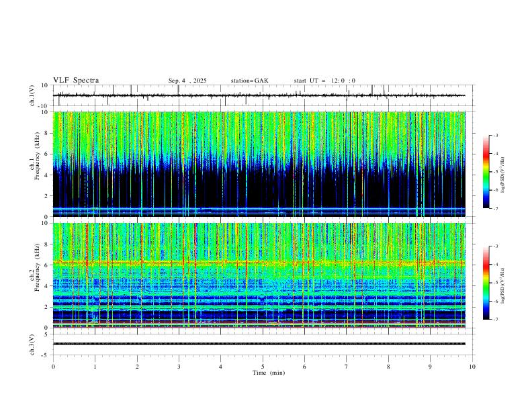Click the "-7" tick on ch.2 color bar
This screenshot has width=532, height=411.
496,320
